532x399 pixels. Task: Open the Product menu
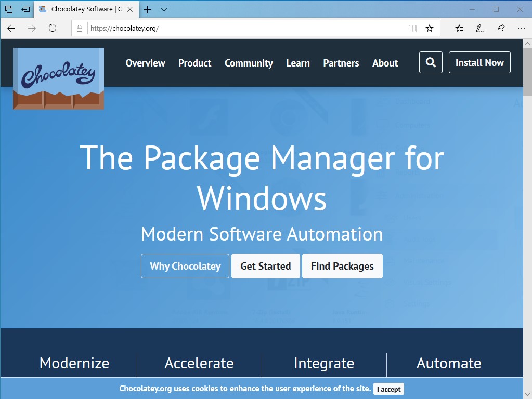point(194,63)
